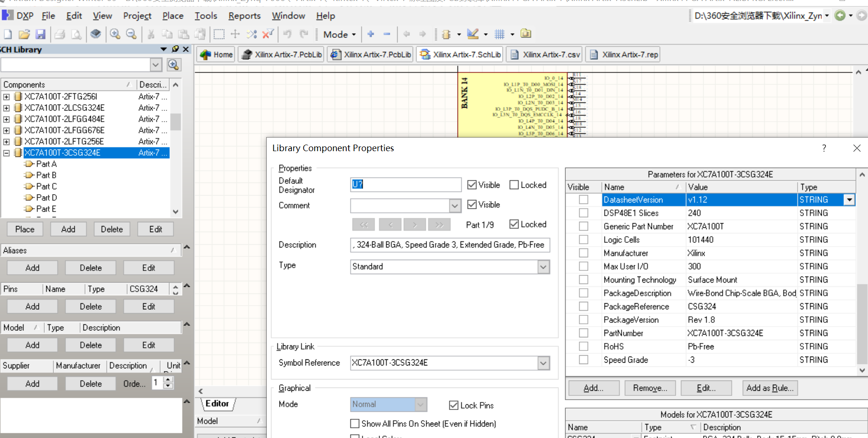
Task: Click the Remove... parameter button
Action: 650,388
